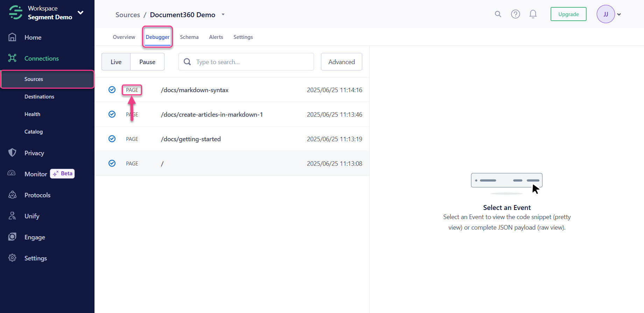
Task: Select the / root page event path
Action: (162, 164)
